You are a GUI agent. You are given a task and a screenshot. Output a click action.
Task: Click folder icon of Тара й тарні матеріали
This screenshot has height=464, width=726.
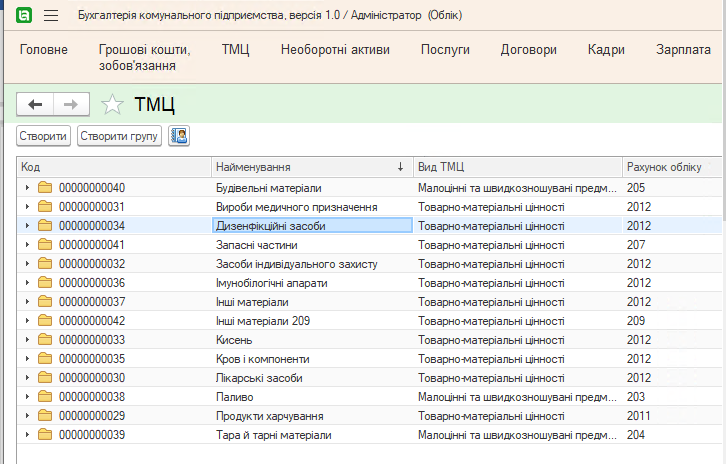coord(45,434)
